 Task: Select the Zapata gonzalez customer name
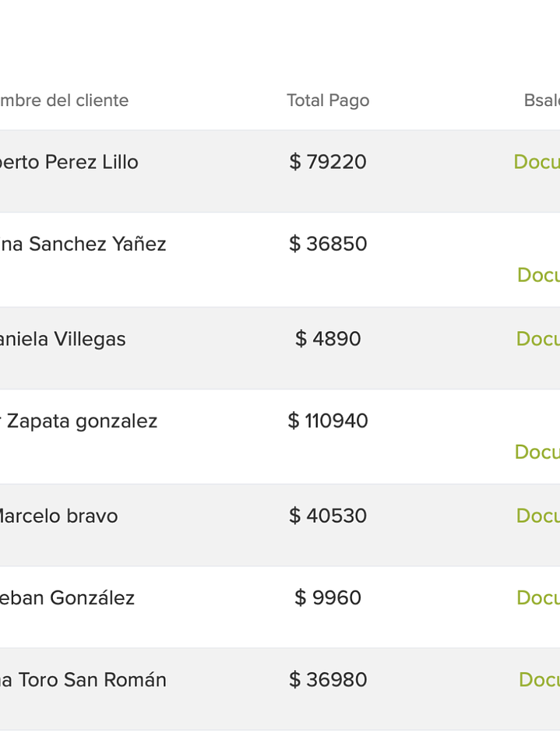tap(79, 421)
